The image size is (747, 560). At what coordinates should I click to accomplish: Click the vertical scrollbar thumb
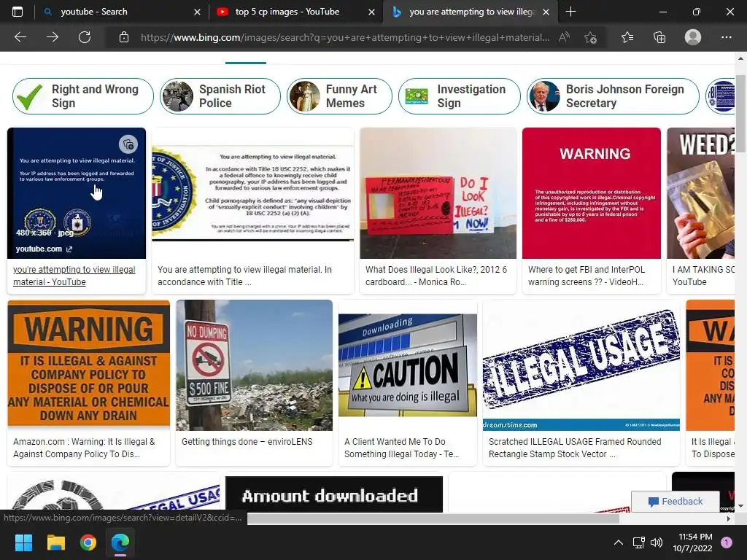coord(740,113)
